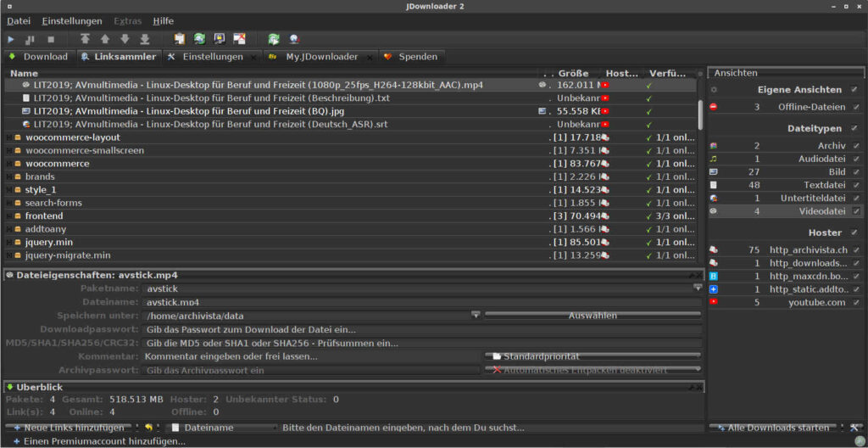Click the Größe column header
This screenshot has height=448, width=868.
[573, 73]
